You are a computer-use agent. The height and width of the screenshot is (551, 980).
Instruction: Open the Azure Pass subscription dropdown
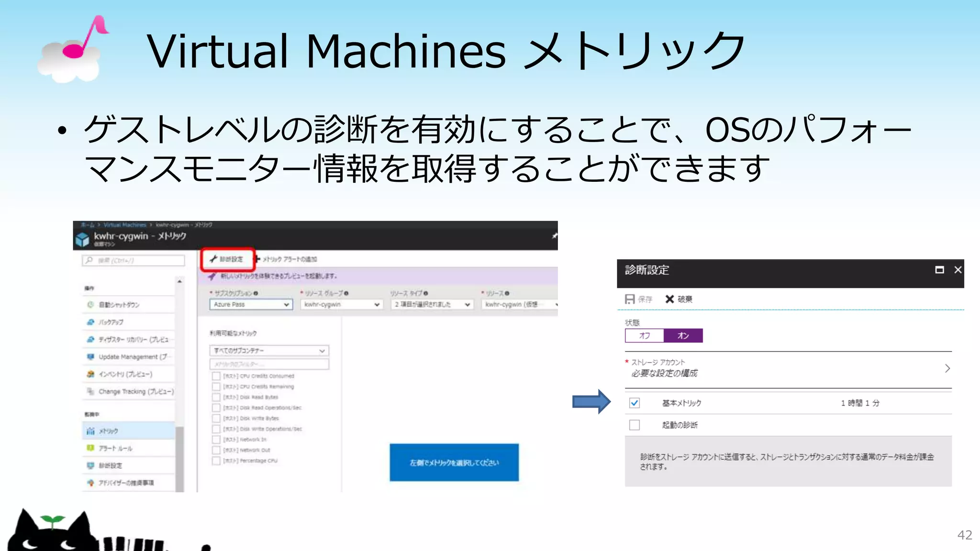click(251, 305)
